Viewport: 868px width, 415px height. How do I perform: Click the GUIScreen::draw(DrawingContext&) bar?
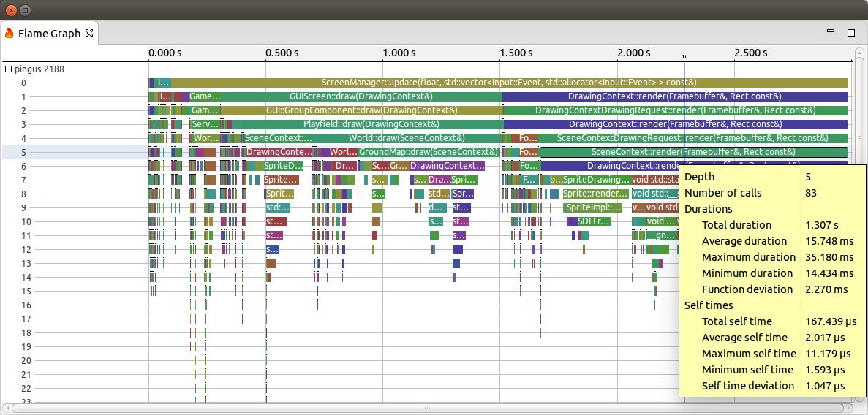pyautogui.click(x=361, y=96)
